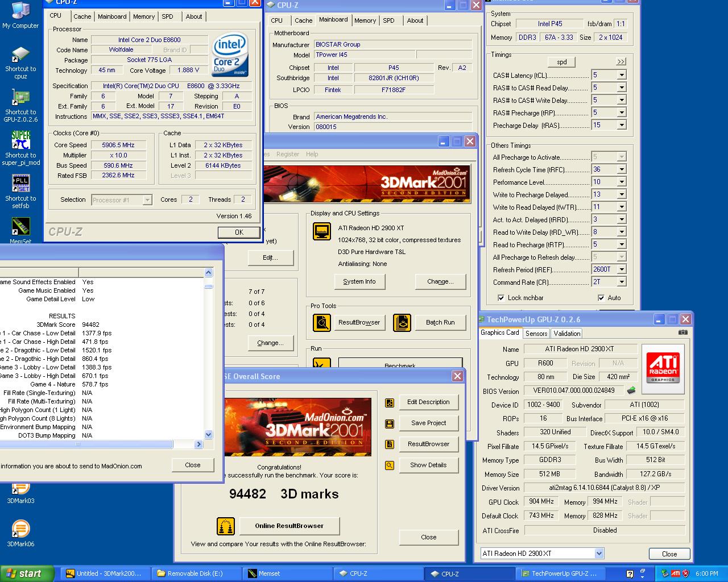The height and width of the screenshot is (582, 728).
Task: Click the Save Project floppy icon
Action: [x=390, y=423]
